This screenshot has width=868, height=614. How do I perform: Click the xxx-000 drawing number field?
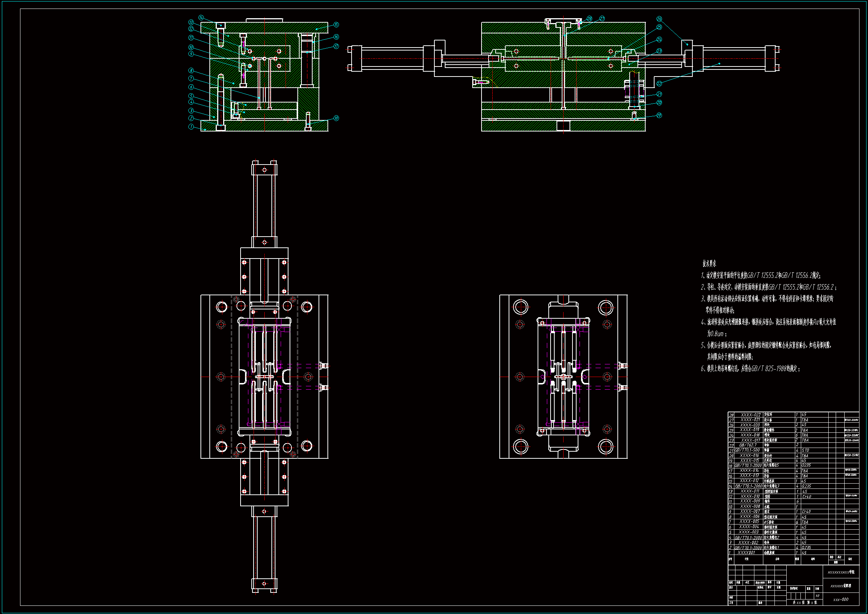click(x=841, y=599)
